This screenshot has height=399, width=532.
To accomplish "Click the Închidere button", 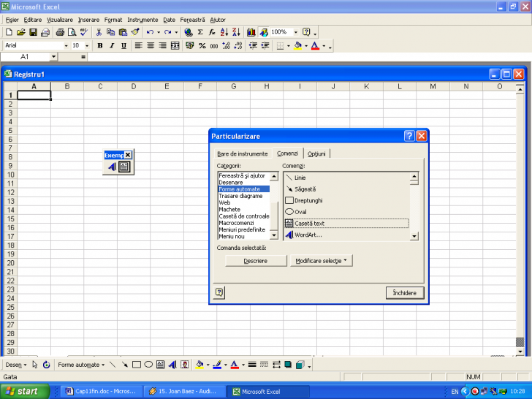I will click(x=405, y=292).
